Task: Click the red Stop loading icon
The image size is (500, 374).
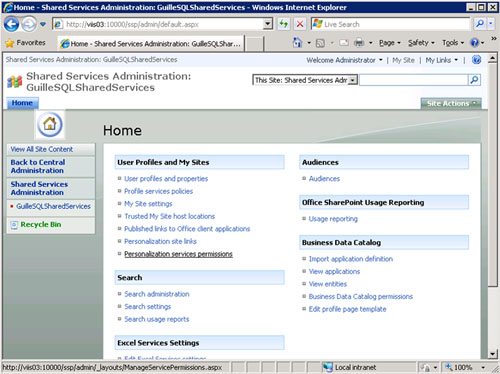Action: point(300,24)
